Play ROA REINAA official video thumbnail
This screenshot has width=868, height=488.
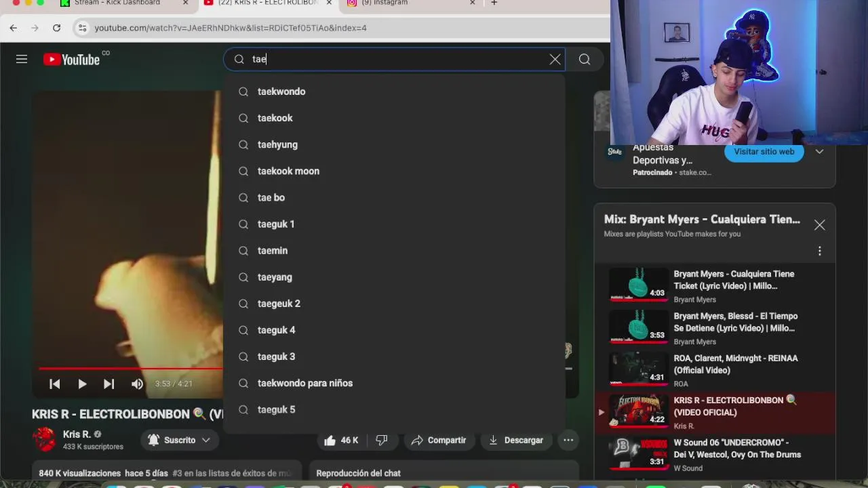coord(638,369)
